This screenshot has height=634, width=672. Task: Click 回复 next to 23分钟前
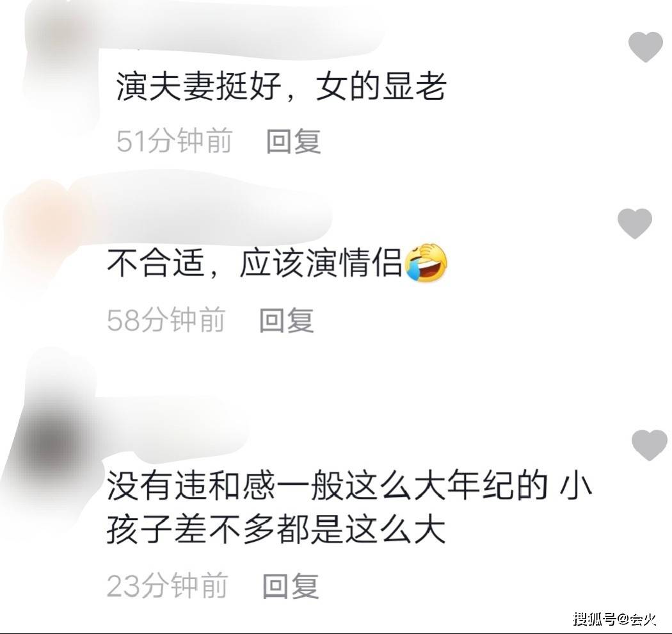pos(290,585)
